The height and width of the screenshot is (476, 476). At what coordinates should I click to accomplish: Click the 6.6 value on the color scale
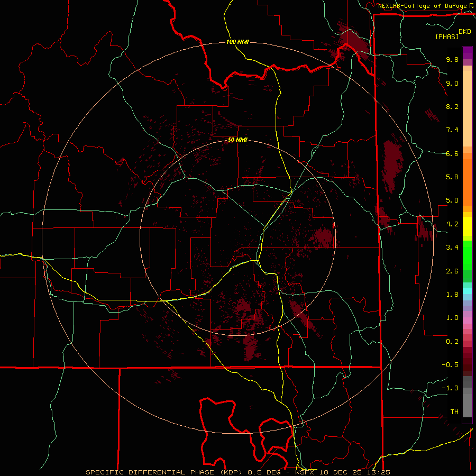coord(452,153)
